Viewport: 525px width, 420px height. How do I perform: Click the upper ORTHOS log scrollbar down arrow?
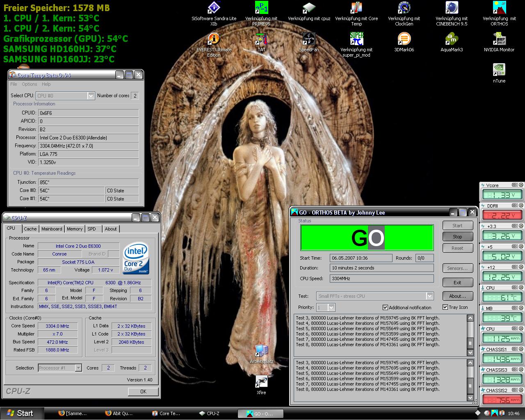pyautogui.click(x=470, y=352)
